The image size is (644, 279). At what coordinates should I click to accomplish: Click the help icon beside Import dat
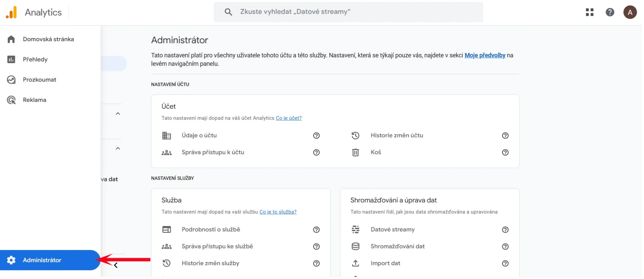pyautogui.click(x=505, y=264)
